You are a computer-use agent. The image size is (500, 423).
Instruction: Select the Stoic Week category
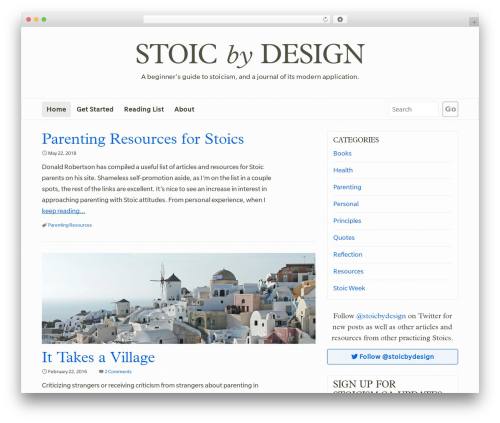[349, 288]
